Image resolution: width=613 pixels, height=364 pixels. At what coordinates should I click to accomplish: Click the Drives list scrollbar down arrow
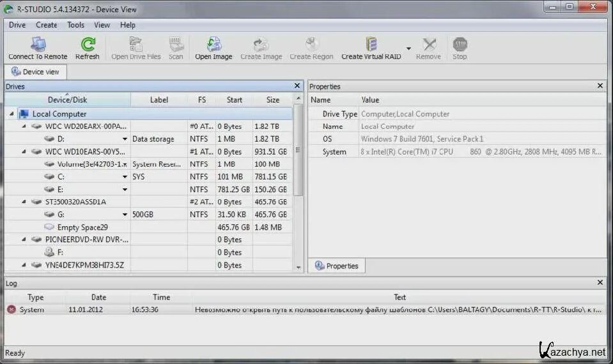tap(299, 268)
